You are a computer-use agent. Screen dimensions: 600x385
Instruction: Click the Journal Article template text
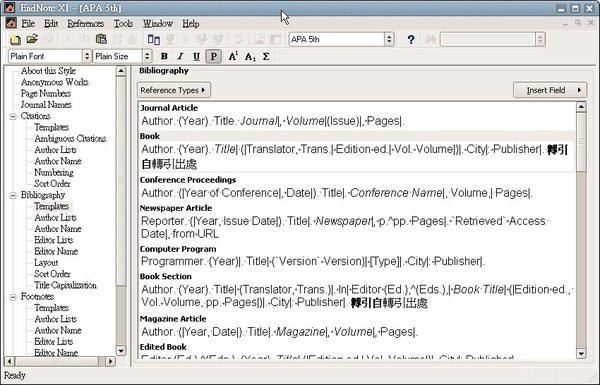[272, 121]
